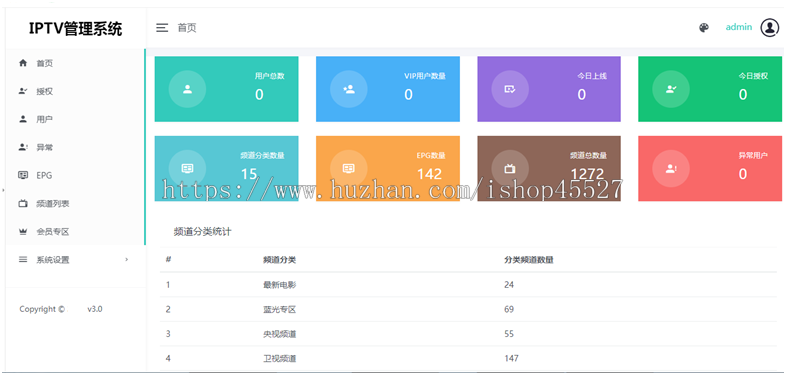Click the add-user icon on VIP用户数量 card
786x375 pixels.
tap(348, 89)
